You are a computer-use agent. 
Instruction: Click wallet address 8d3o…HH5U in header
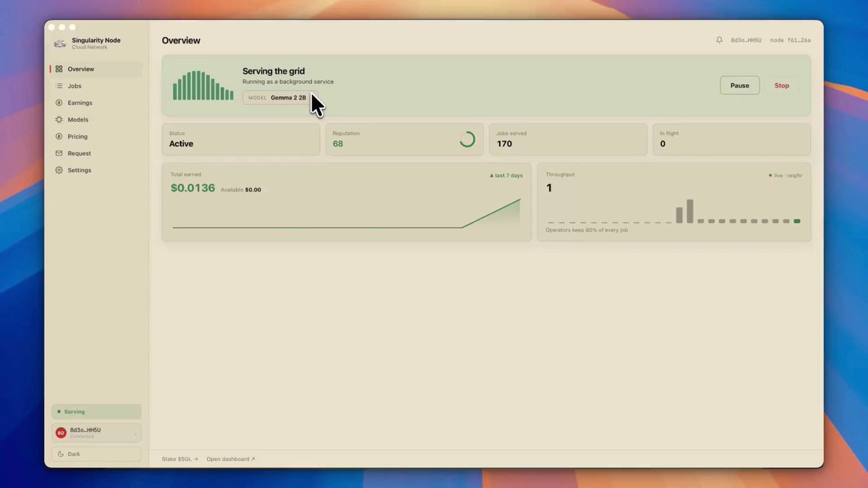pyautogui.click(x=746, y=40)
